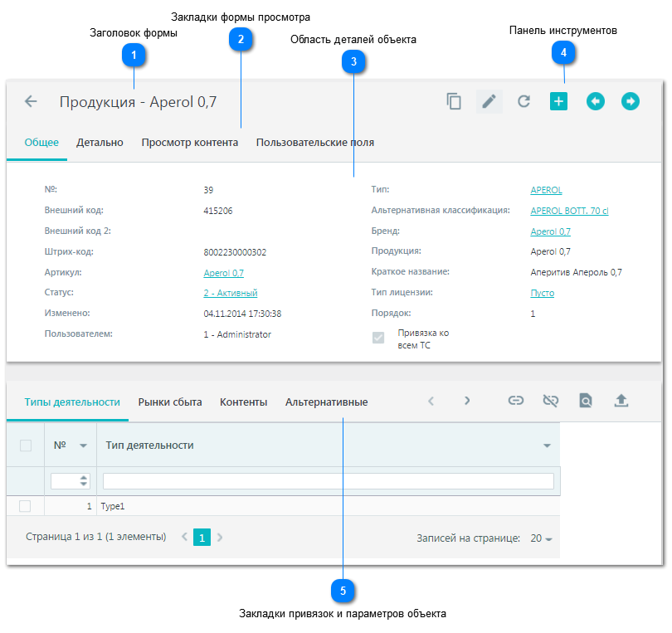672x633 pixels.
Task: Select the Type1 row checkbox
Action: click(x=25, y=506)
